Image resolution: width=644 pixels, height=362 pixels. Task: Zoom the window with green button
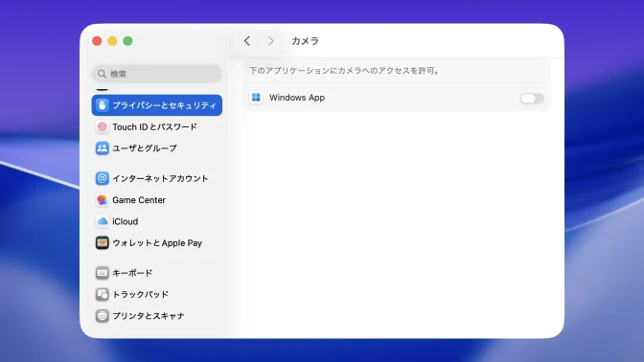pos(127,41)
